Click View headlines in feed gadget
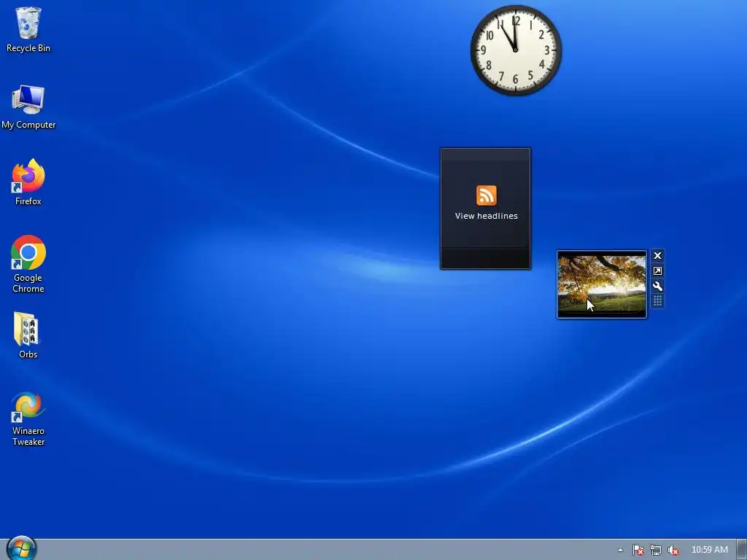This screenshot has width=747, height=560. click(486, 216)
